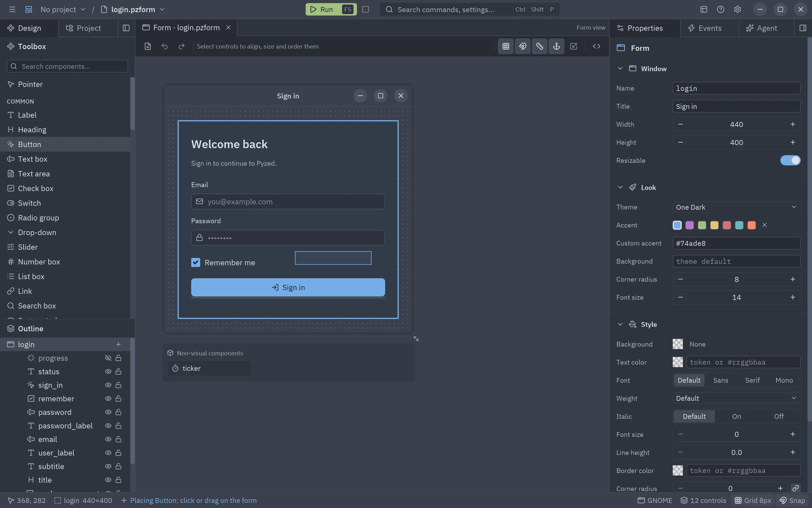
Task: Collapse the Look section
Action: pos(620,187)
